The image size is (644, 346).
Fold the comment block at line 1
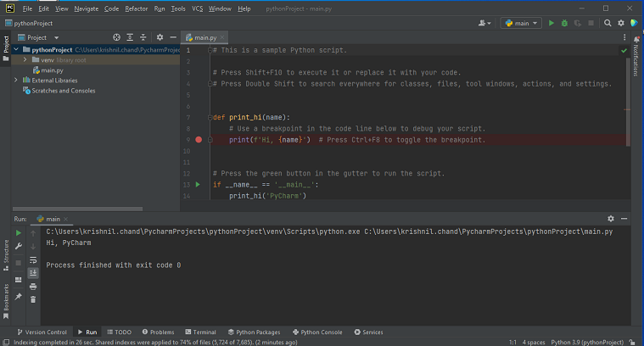pyautogui.click(x=210, y=50)
